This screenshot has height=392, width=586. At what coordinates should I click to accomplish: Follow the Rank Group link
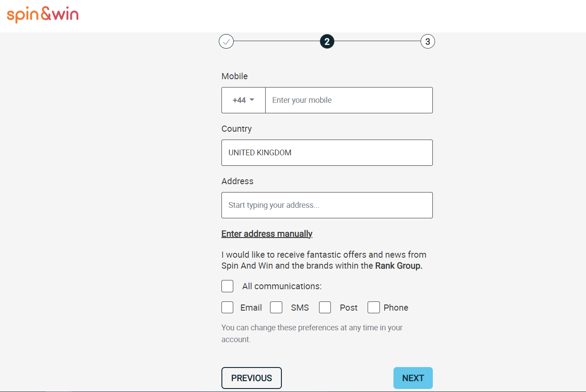[399, 266]
